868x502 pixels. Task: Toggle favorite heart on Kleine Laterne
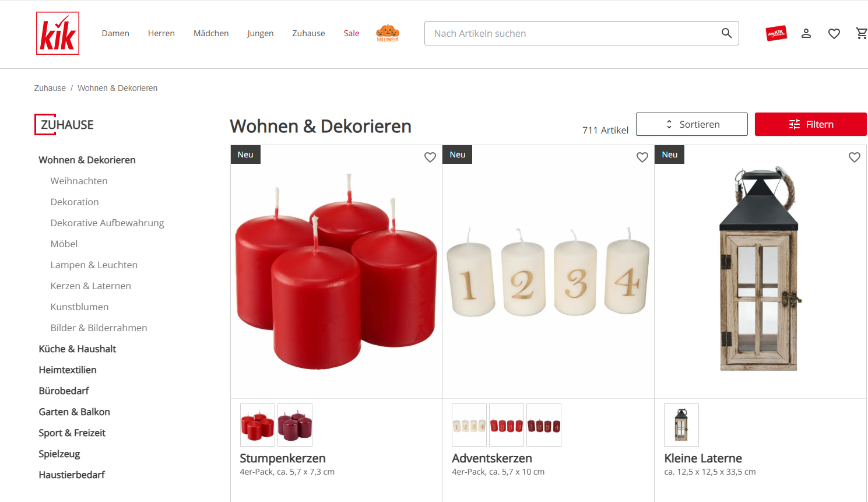pos(855,157)
